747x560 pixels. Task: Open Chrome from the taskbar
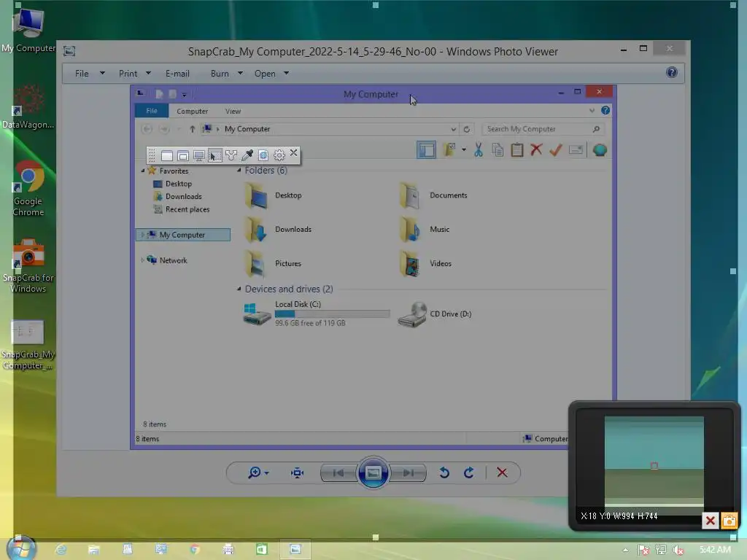click(x=194, y=550)
